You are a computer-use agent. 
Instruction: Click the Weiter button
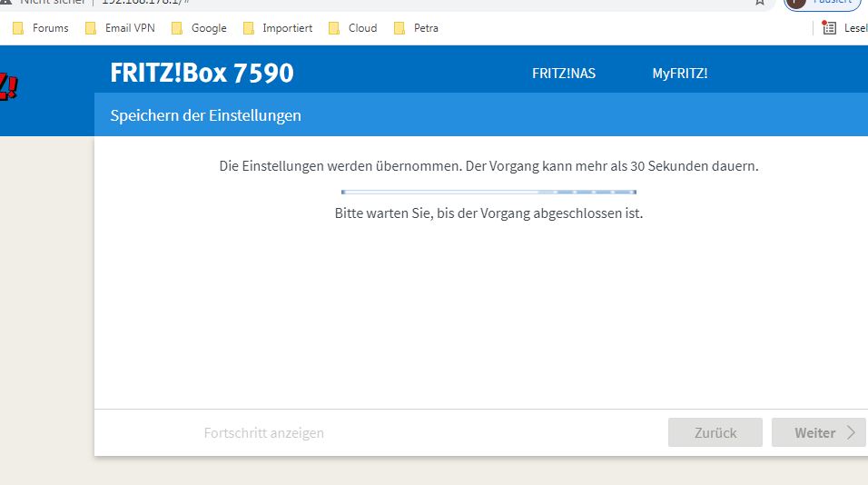pyautogui.click(x=818, y=432)
